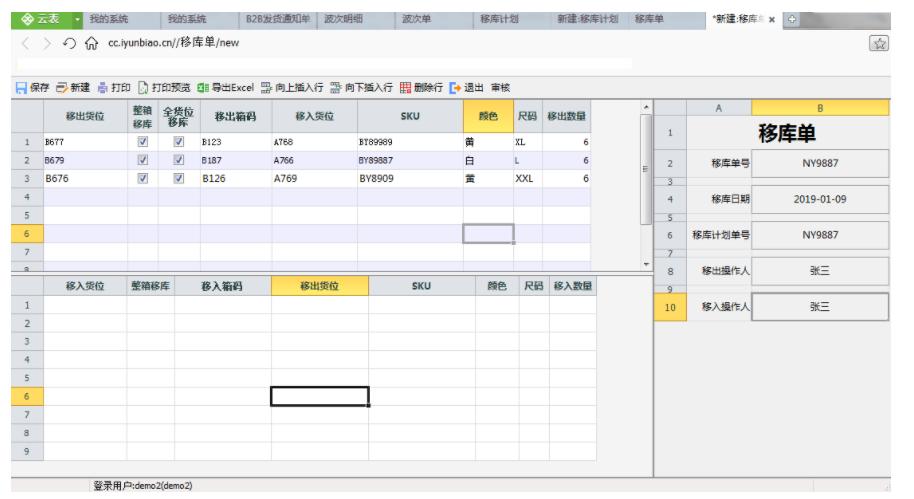The height and width of the screenshot is (499, 914).
Task: Click the upper table scrollbar down arrow
Action: [646, 263]
